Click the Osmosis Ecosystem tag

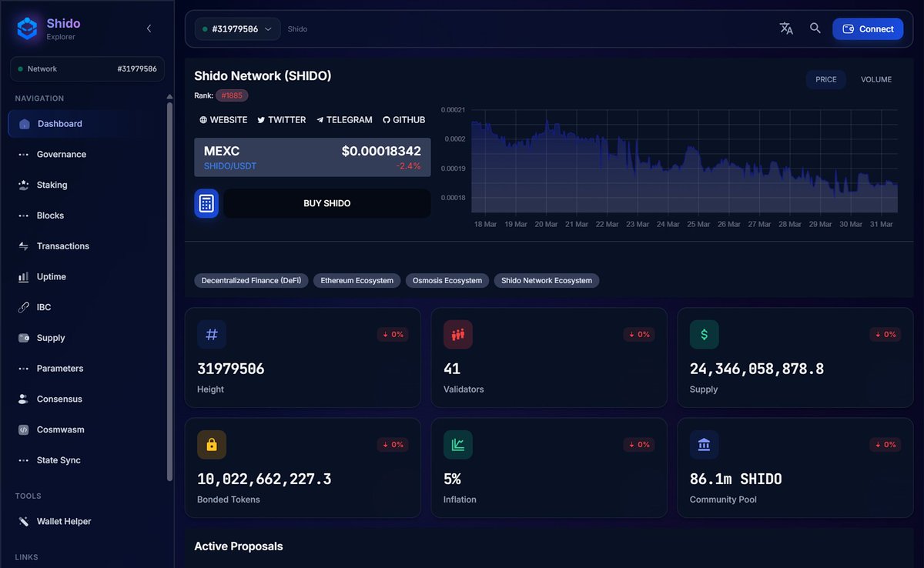coord(447,281)
